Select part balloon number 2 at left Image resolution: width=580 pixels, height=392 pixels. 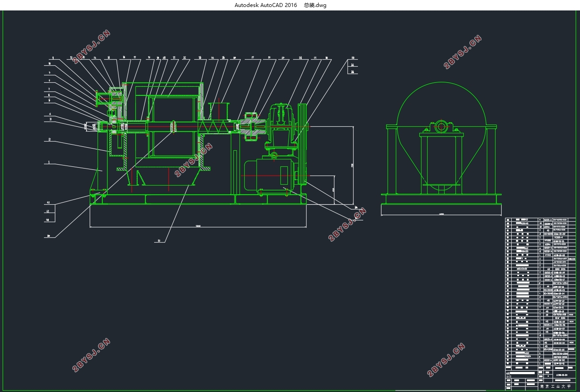[50, 139]
